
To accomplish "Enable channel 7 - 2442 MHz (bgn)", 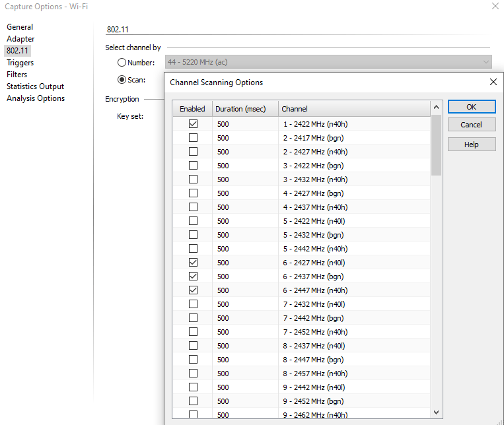I will pyautogui.click(x=193, y=317).
